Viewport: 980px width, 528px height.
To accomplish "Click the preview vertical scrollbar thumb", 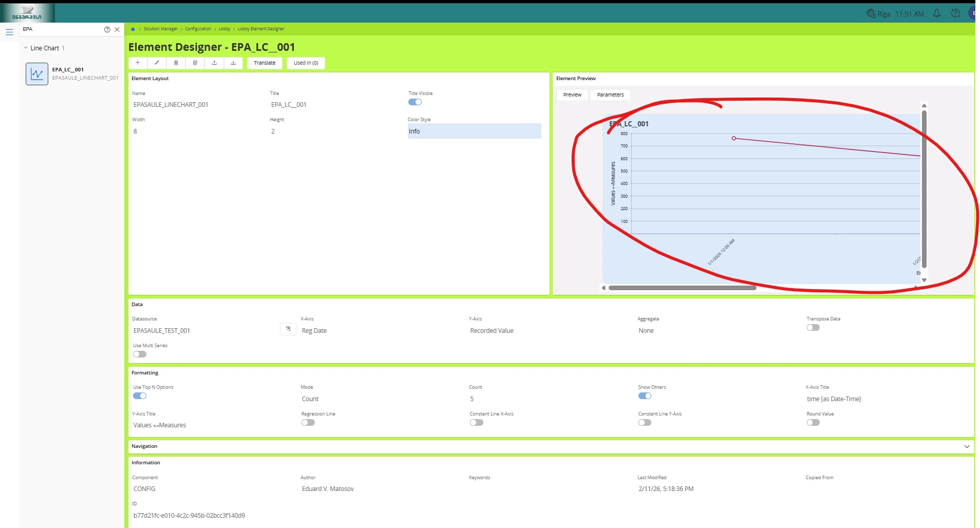I will click(x=924, y=189).
